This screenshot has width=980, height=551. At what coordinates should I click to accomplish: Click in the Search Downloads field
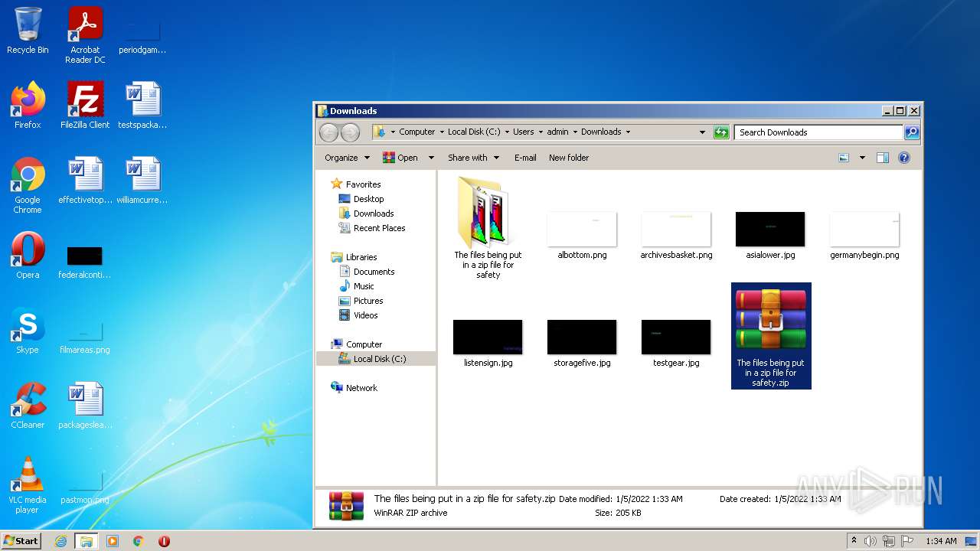click(x=818, y=132)
